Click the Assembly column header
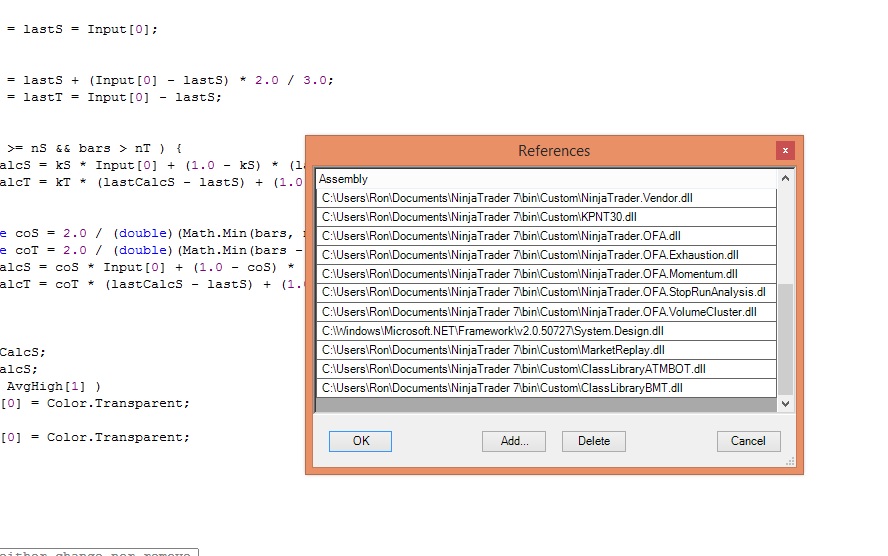The image size is (888, 556). [x=546, y=179]
